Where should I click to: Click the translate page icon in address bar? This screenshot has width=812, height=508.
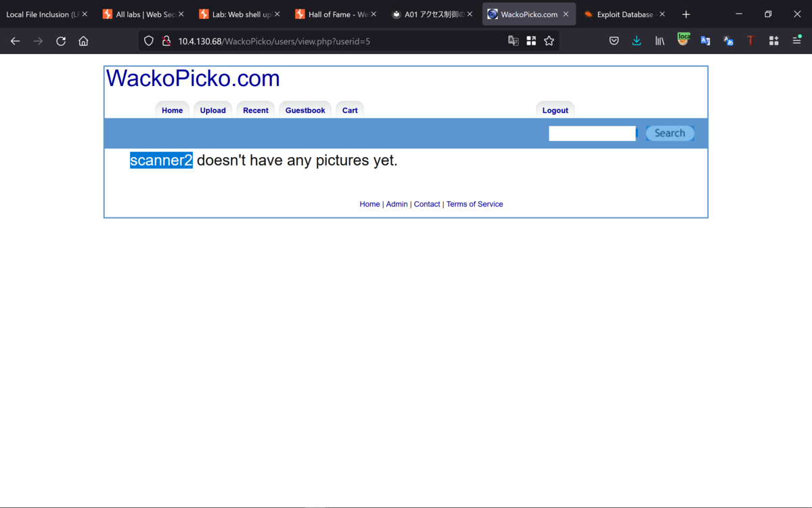[x=514, y=41]
